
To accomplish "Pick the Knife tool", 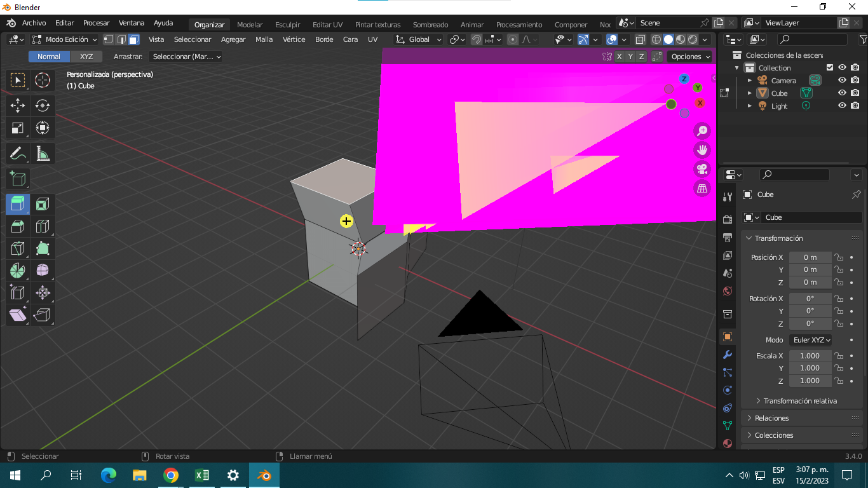I will [18, 248].
